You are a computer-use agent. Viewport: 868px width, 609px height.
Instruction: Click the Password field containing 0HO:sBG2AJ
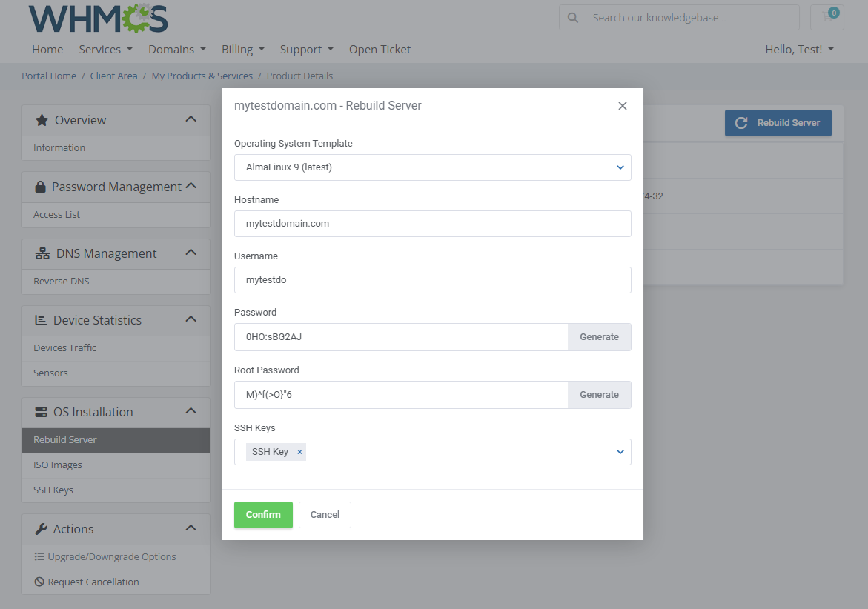(401, 337)
